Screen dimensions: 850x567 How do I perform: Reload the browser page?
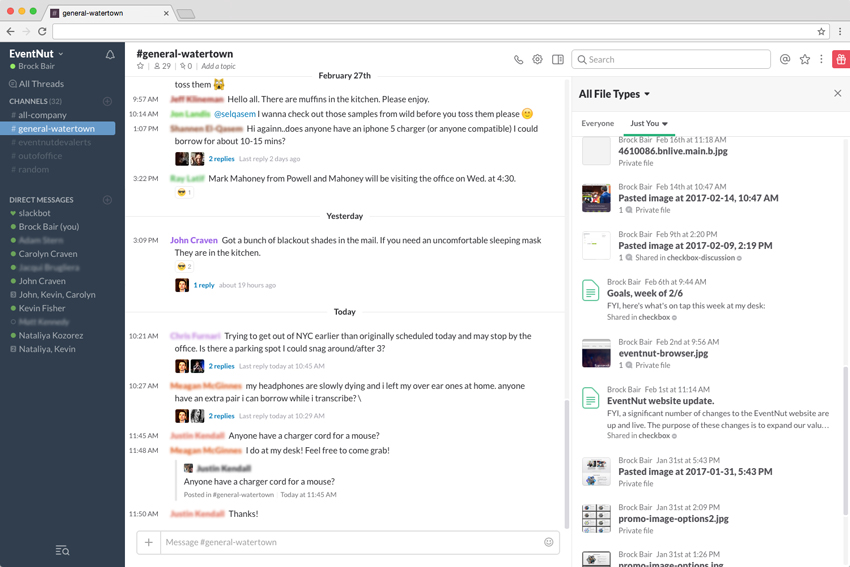(42, 31)
